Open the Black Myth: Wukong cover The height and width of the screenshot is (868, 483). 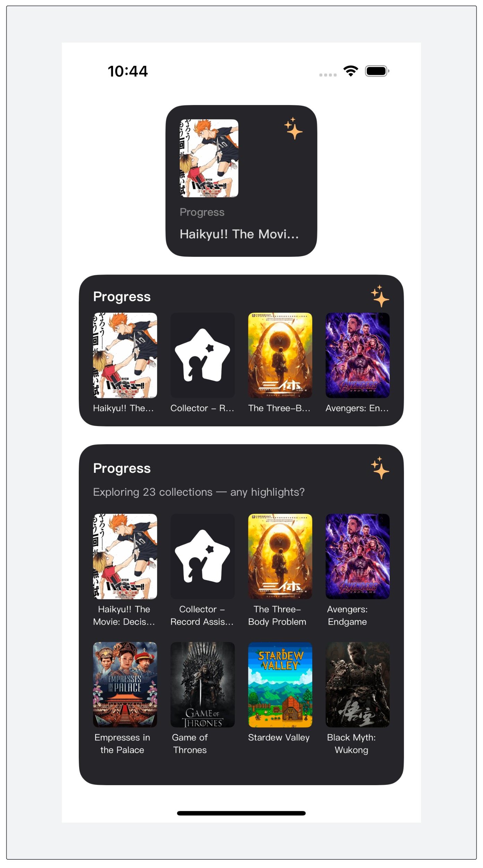coord(357,685)
